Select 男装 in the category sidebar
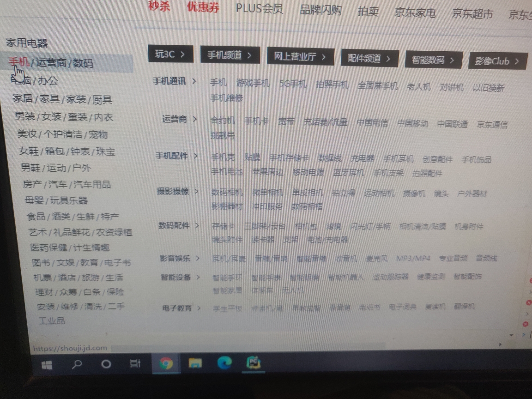Viewport: 532px width, 399px height. tap(25, 116)
